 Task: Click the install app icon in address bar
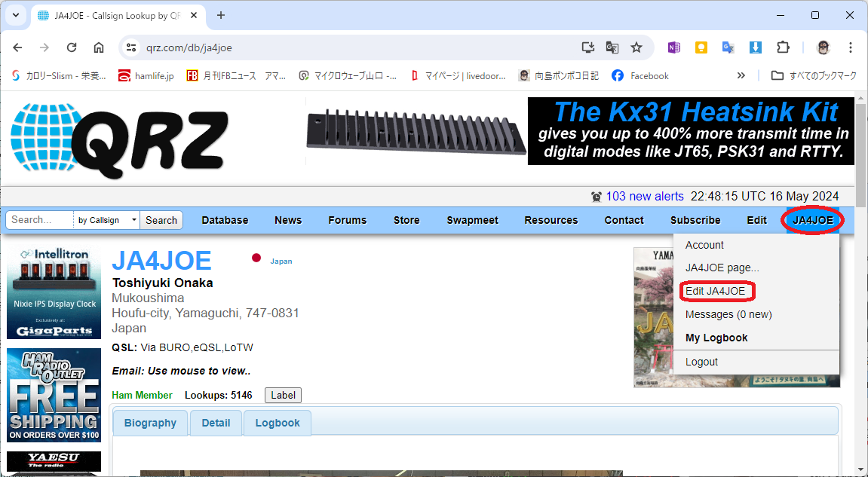(588, 47)
